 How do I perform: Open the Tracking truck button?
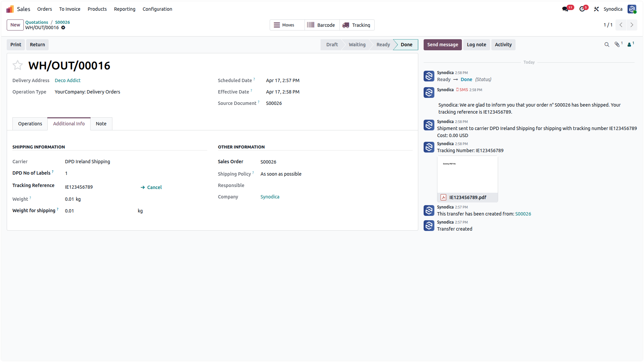[357, 25]
